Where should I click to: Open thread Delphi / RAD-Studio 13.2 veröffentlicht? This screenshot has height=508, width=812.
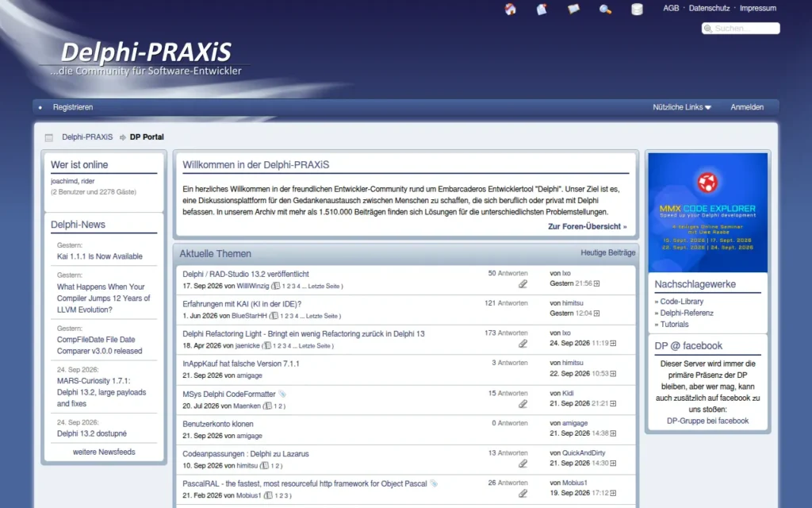click(246, 274)
